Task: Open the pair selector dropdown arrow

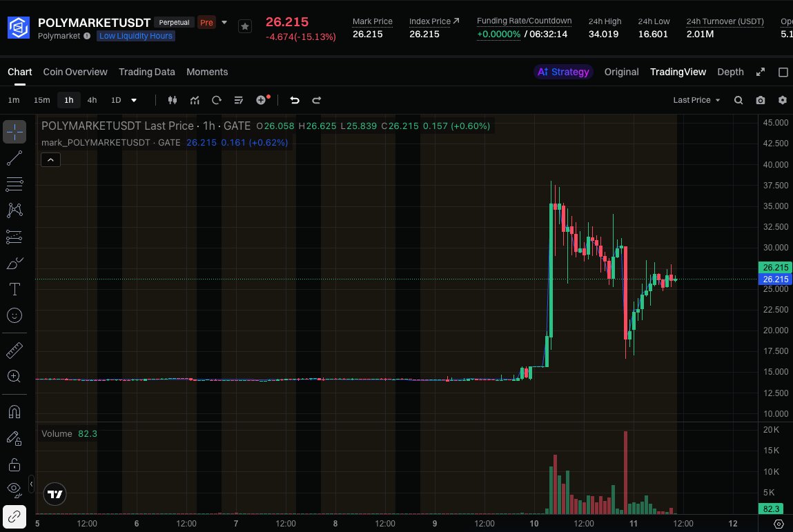Action: point(224,22)
